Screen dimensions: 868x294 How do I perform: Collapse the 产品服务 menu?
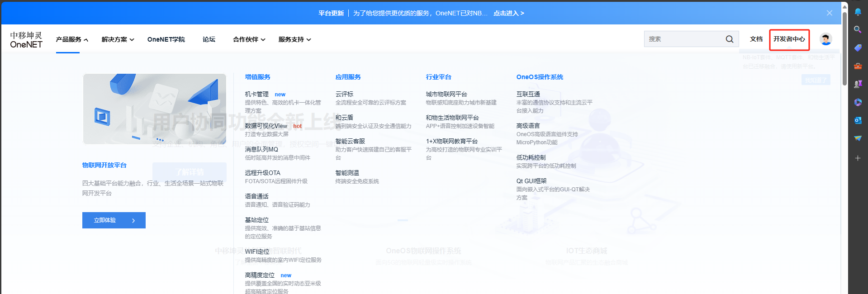coord(72,39)
